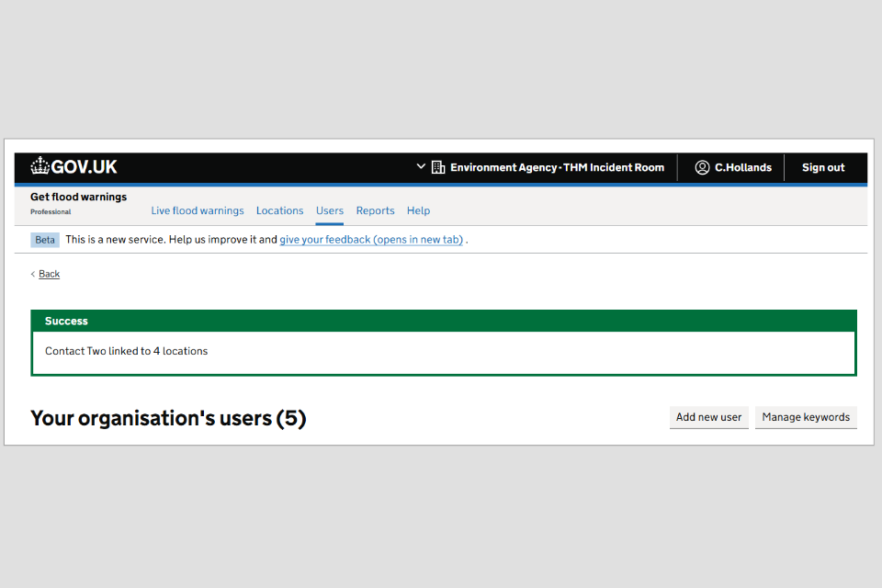Click the Manage keywords button

coord(806,417)
